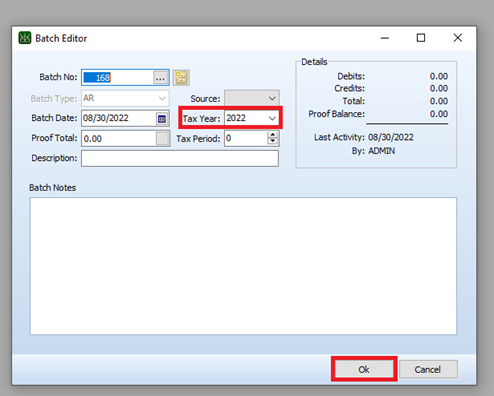Image resolution: width=494 pixels, height=396 pixels.
Task: Click the Proof Total calculator button
Action: 163,138
